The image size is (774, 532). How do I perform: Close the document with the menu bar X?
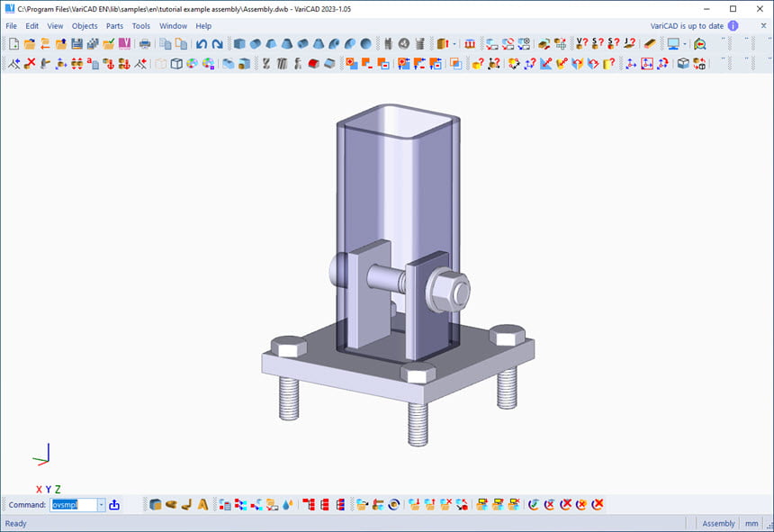[x=763, y=26]
